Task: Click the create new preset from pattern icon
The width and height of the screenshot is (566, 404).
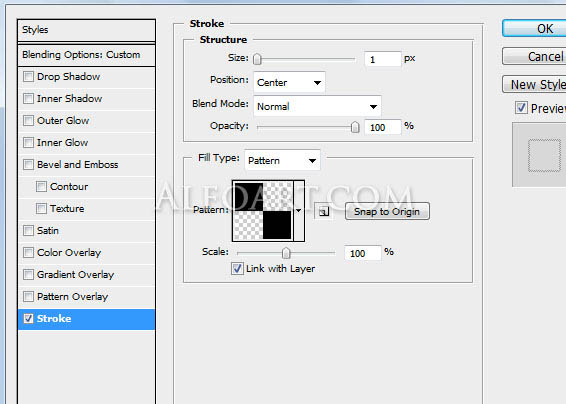Action: pyautogui.click(x=324, y=212)
